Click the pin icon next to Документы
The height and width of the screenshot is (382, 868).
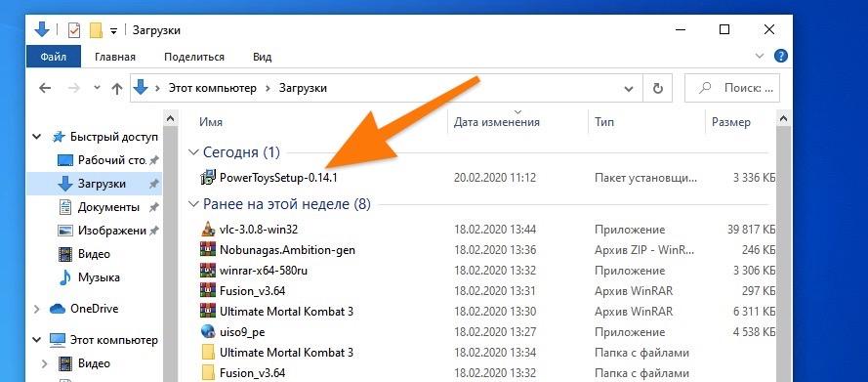click(x=154, y=207)
